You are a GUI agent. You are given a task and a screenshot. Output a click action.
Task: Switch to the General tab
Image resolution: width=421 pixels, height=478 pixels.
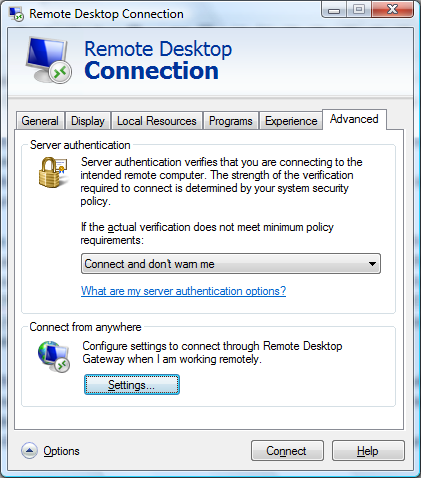40,121
